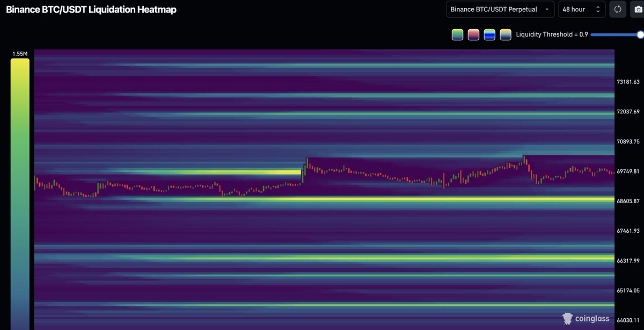Viewport: 644px width, 330px height.
Task: Open the 48 hour timeframe selector
Action: click(582, 9)
